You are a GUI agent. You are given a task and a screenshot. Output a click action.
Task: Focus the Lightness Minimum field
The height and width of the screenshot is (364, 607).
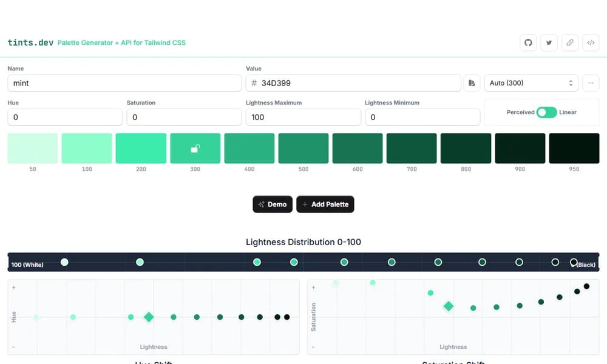coord(422,117)
